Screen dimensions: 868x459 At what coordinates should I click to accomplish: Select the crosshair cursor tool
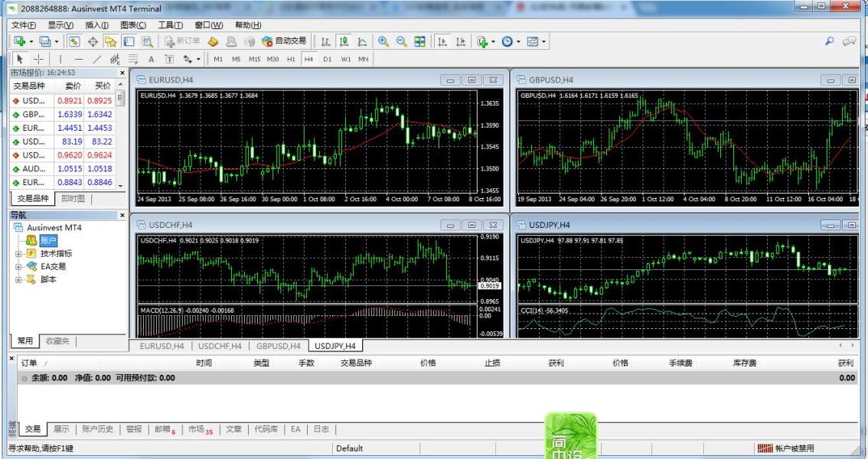tap(38, 59)
